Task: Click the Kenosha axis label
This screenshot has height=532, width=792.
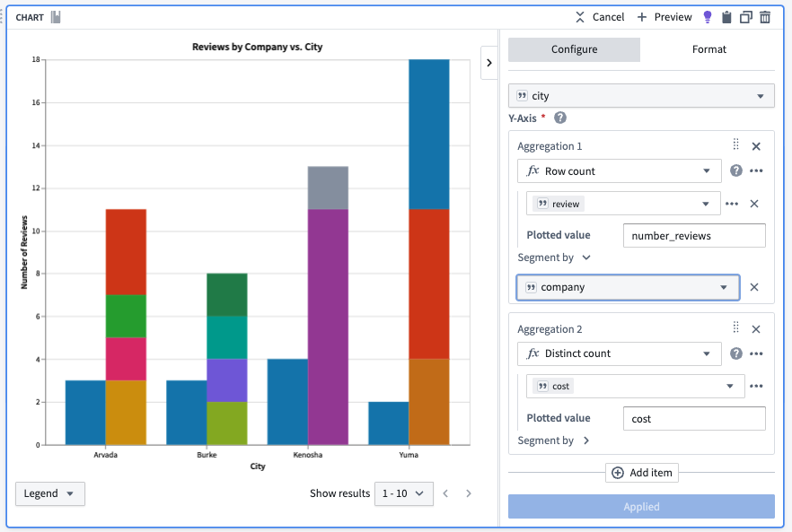Action: 308,455
